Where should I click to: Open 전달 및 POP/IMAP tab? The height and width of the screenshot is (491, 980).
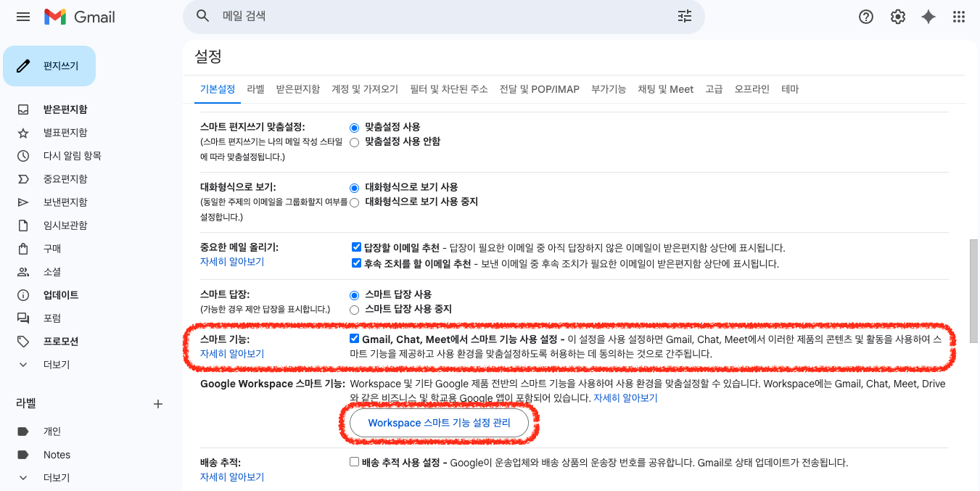click(540, 89)
